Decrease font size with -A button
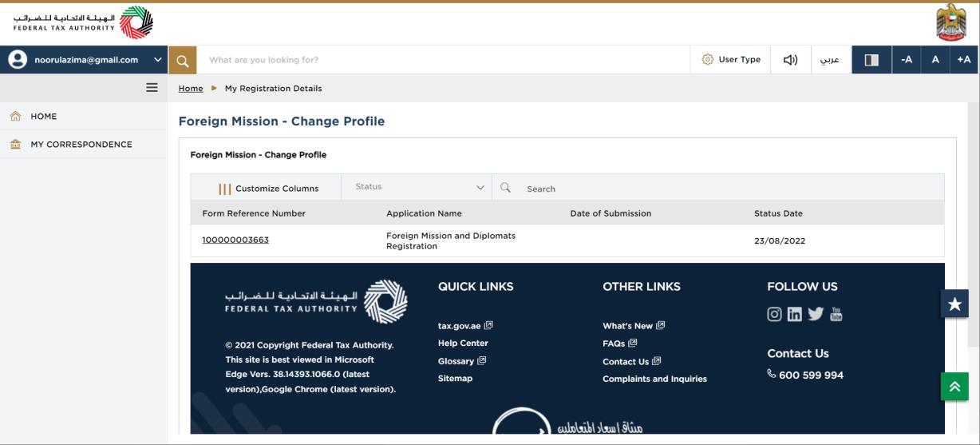The image size is (980, 445). (x=907, y=60)
